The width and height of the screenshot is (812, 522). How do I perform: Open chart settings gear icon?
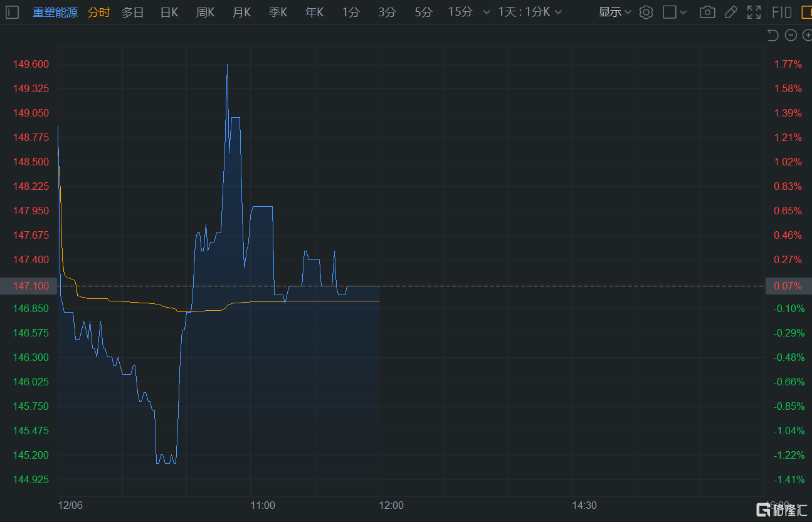(x=646, y=12)
